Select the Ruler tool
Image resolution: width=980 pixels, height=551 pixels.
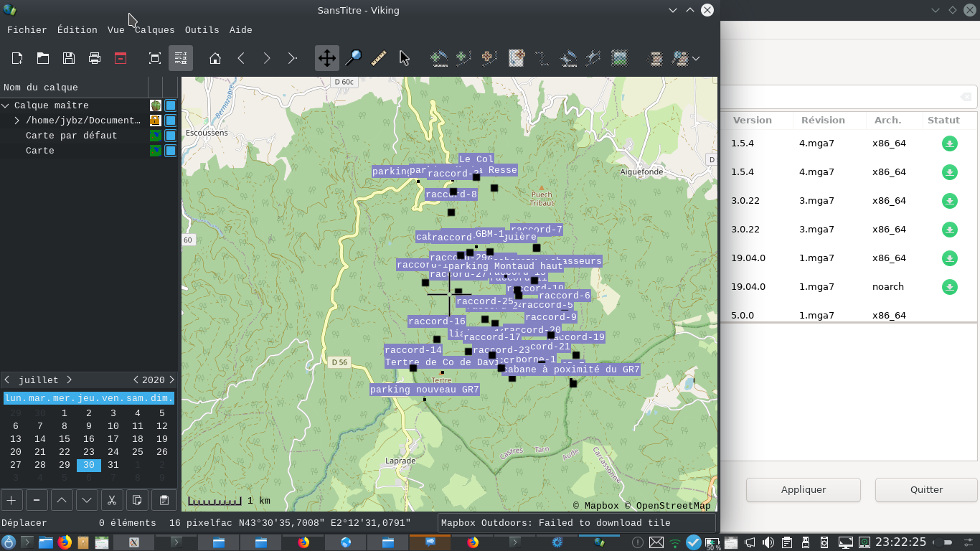(379, 58)
